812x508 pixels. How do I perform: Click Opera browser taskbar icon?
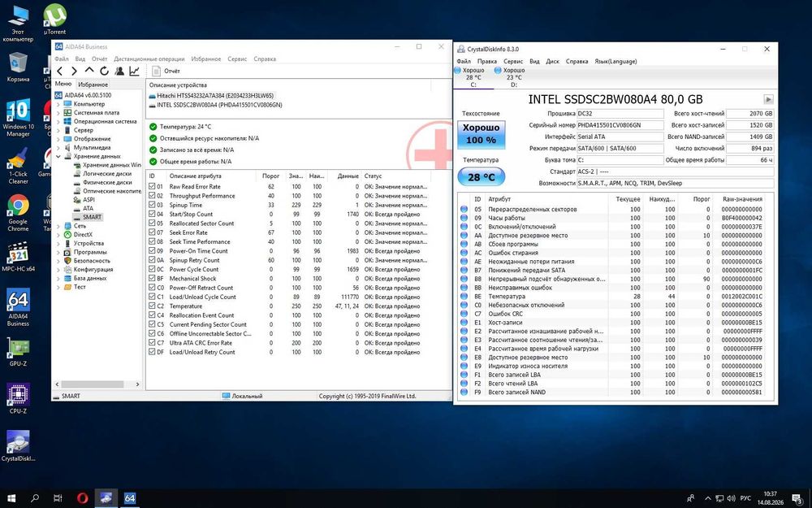point(82,498)
